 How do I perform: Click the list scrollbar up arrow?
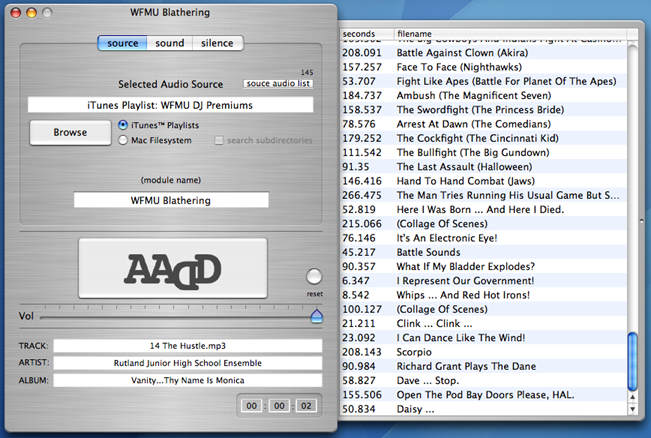pos(632,397)
